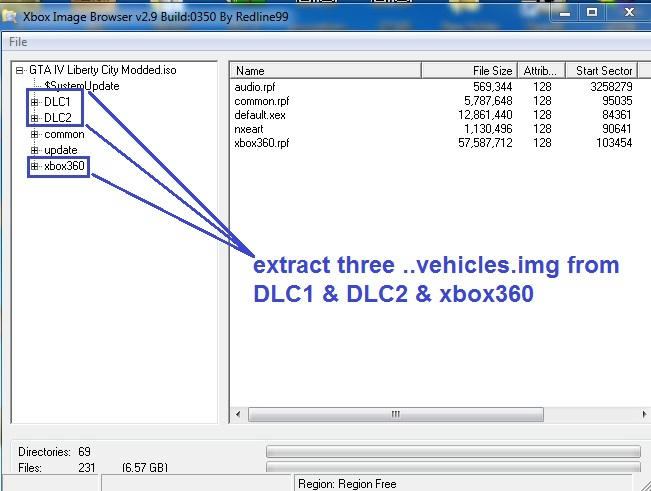Screen dimensions: 651x491
Task: Select the xbox360.rpf file
Action: point(262,143)
